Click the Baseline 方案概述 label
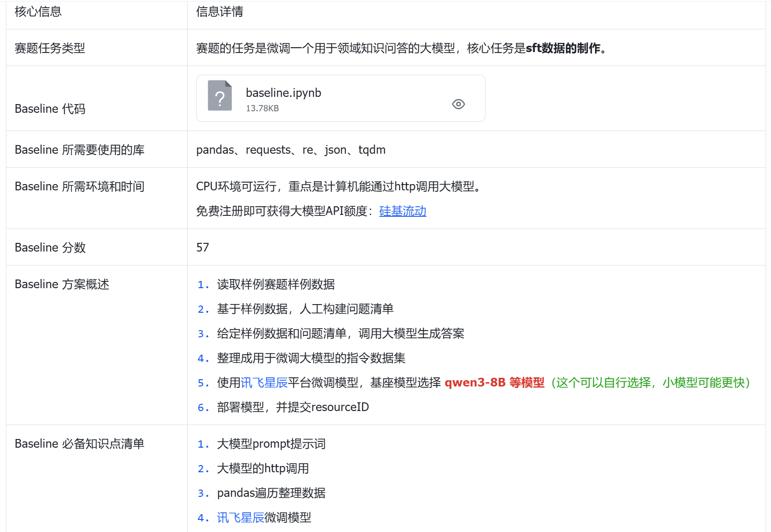Screen dimensions: 771x532 coord(62,284)
